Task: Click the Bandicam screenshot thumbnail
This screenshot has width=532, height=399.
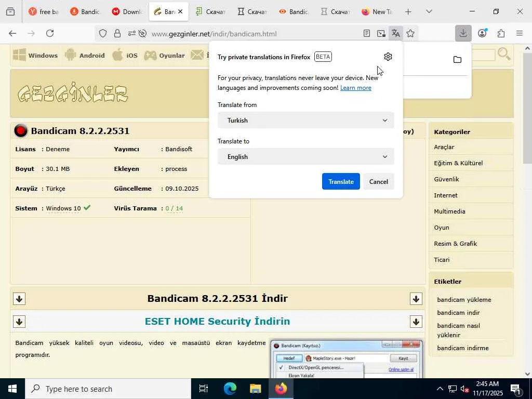Action: click(x=347, y=359)
